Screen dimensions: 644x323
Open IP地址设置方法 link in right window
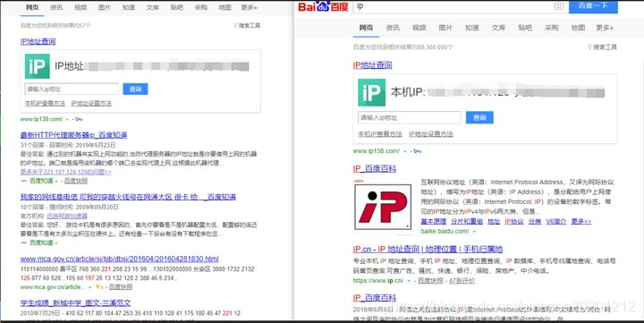[x=431, y=134]
